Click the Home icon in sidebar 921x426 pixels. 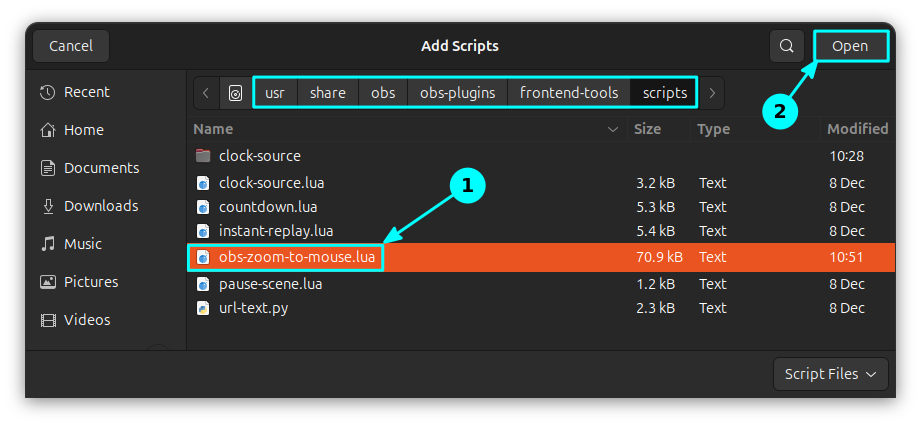(x=47, y=130)
